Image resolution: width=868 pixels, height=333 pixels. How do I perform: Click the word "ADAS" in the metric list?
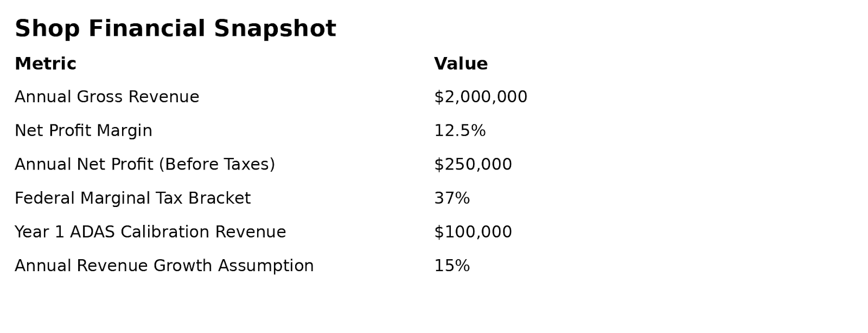[x=92, y=232]
